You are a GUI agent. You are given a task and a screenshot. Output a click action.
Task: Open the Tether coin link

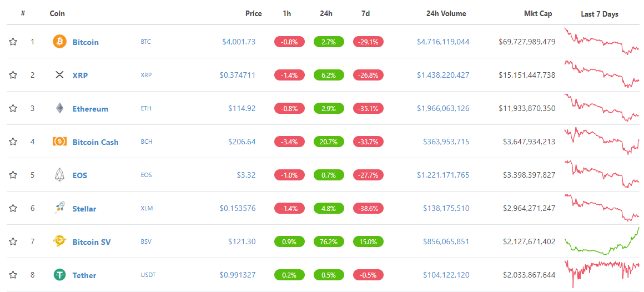[84, 275]
